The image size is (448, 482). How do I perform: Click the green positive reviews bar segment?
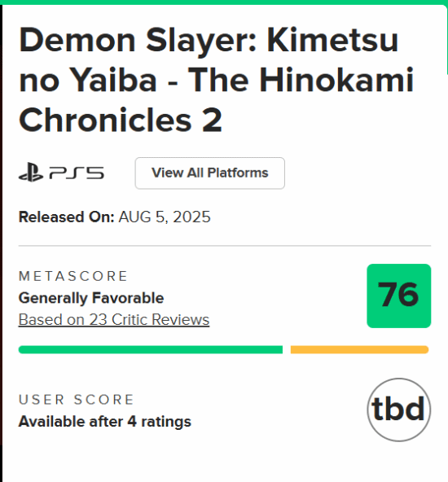coord(151,349)
